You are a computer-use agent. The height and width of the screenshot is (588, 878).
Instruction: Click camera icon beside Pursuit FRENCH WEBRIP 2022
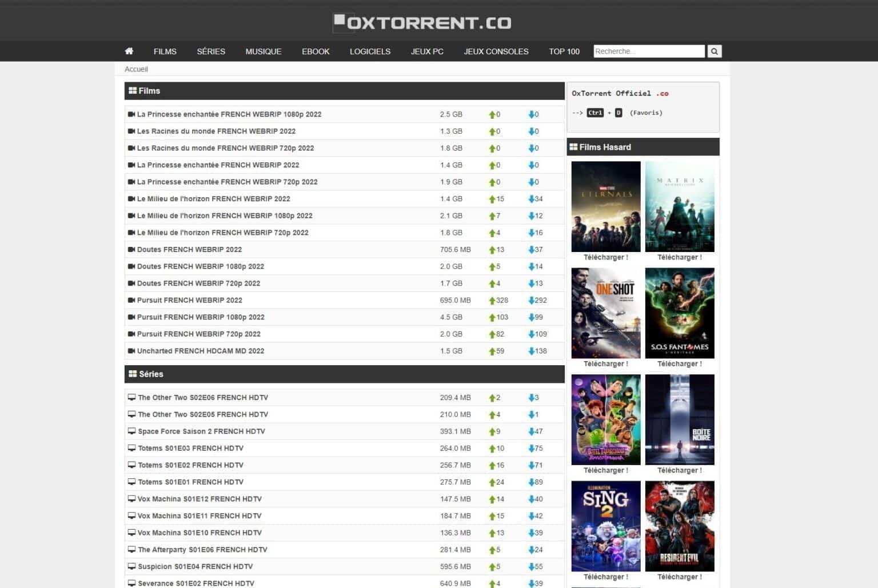tap(131, 300)
